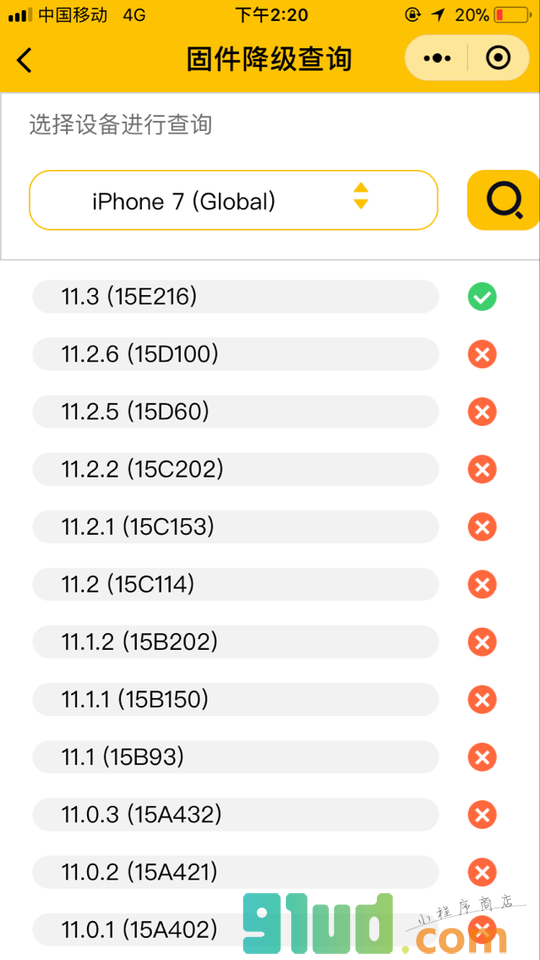Select the 11.1.1 (15B150) firmware row

(x=236, y=700)
